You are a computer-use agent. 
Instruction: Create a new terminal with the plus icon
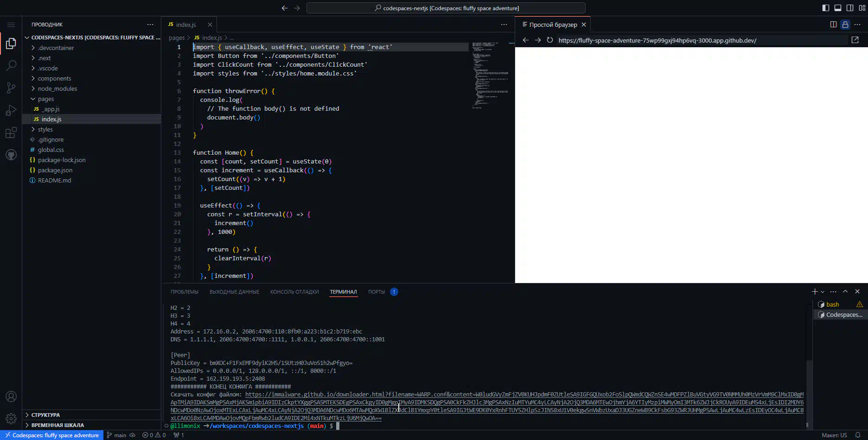click(x=815, y=291)
